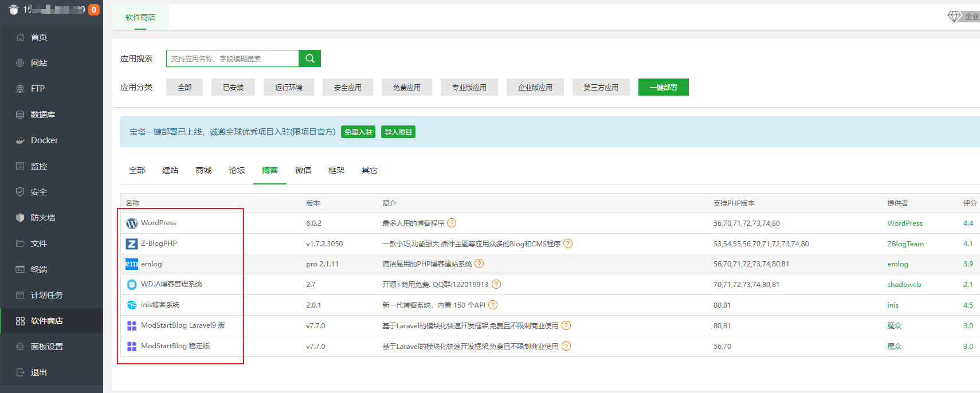Image resolution: width=980 pixels, height=393 pixels.
Task: Click the ModStartBlog Laravel9 icon
Action: (x=132, y=326)
